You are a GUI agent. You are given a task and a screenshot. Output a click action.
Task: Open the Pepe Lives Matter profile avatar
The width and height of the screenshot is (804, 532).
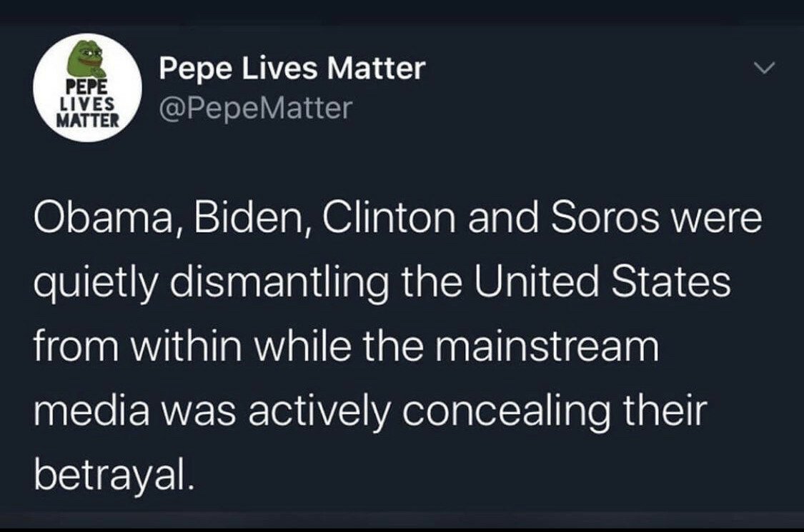[87, 88]
